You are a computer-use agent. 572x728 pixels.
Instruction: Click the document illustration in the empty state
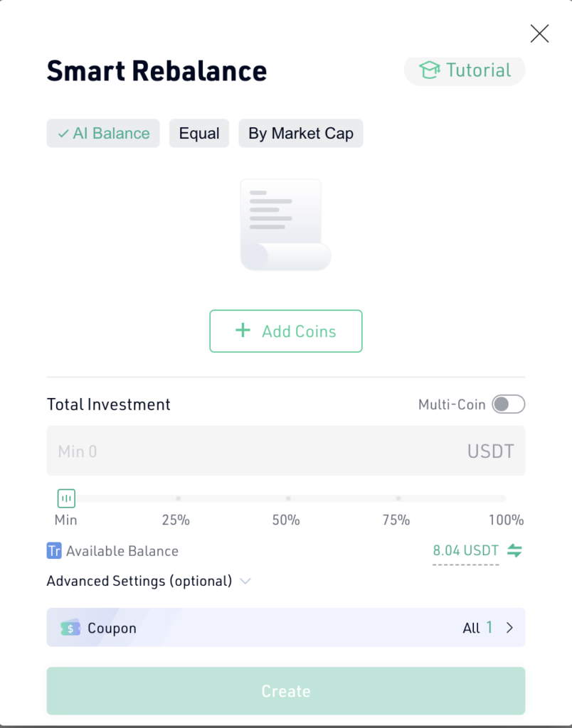point(285,224)
